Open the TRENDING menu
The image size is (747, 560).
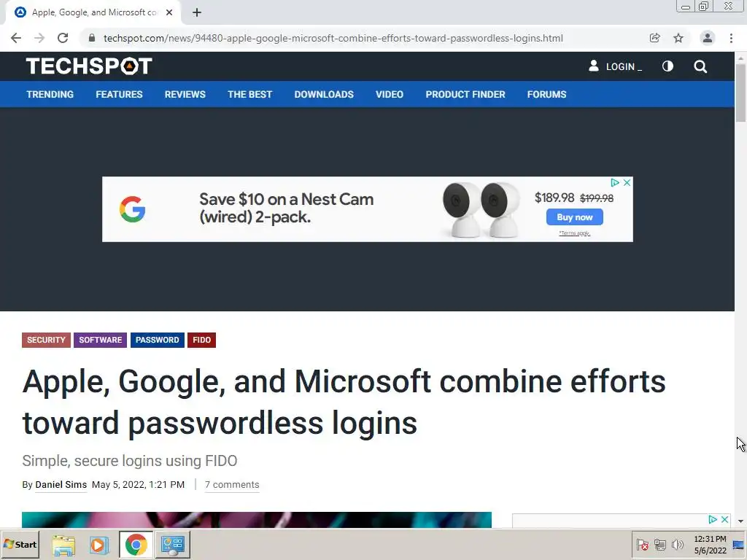pyautogui.click(x=50, y=94)
